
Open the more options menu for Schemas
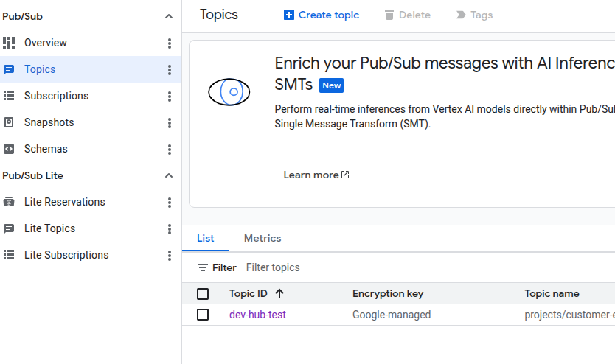[170, 150]
